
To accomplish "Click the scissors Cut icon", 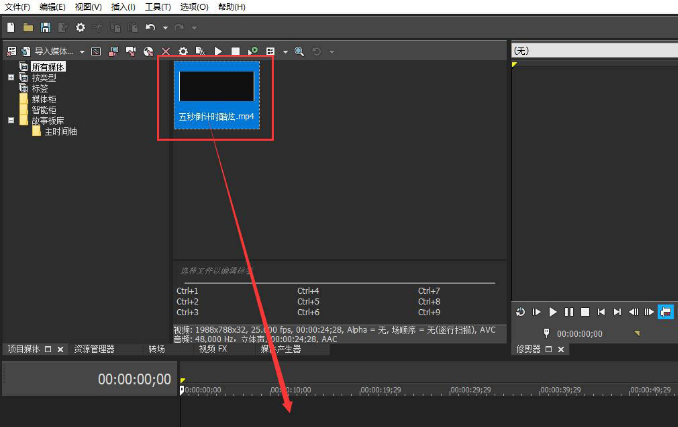I will 98,28.
